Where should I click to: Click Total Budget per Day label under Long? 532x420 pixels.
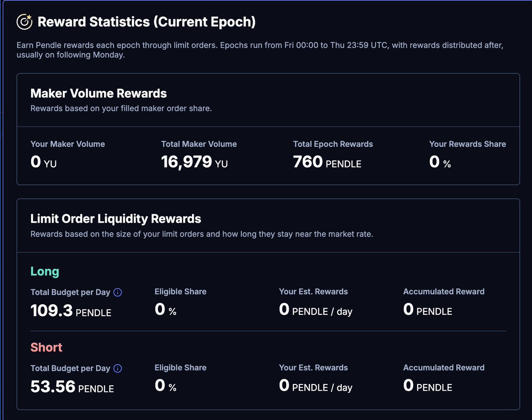coord(70,292)
